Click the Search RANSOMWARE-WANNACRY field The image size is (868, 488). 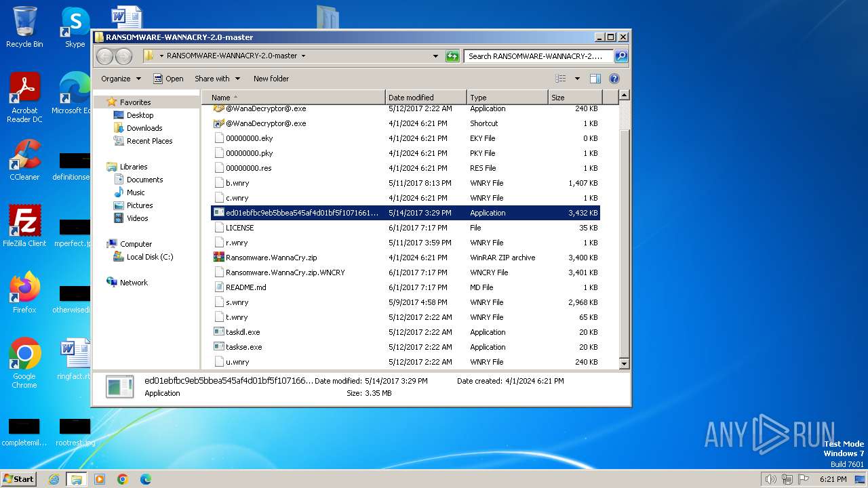(539, 56)
